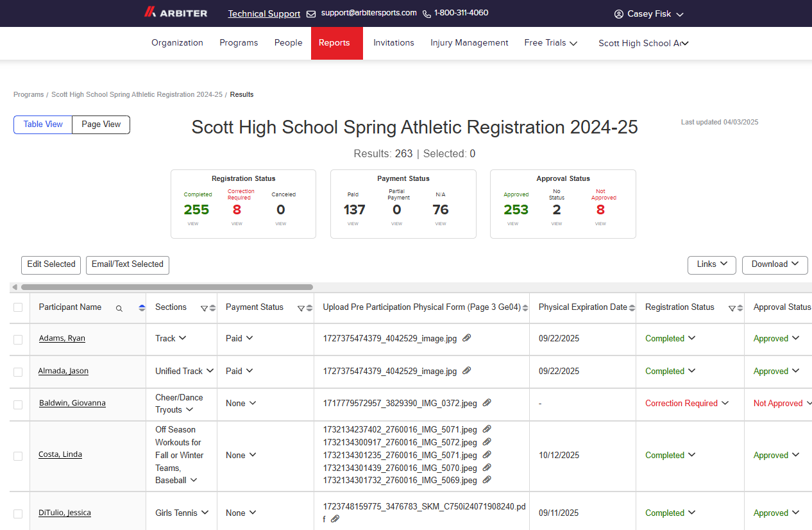
Task: Check the select-all checkbox in the table header
Action: 18,307
